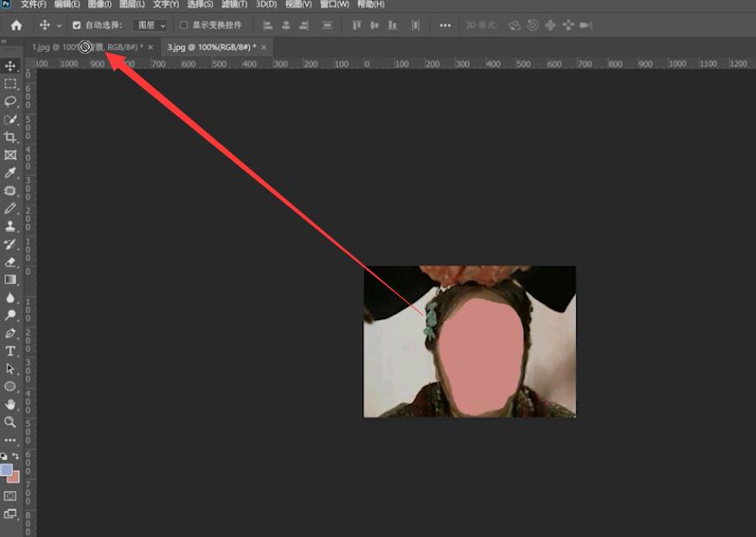The width and height of the screenshot is (756, 537).
Task: Select the Eyedropper tool
Action: click(10, 173)
